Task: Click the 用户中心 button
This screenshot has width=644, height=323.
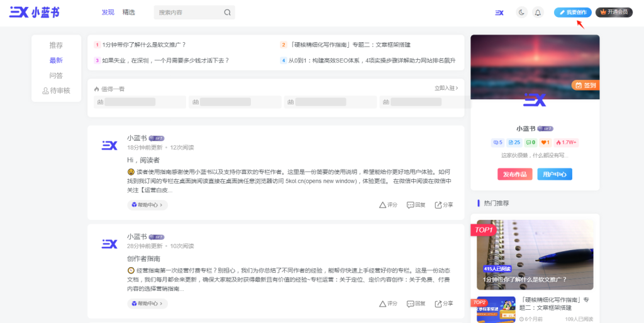Action: [555, 174]
